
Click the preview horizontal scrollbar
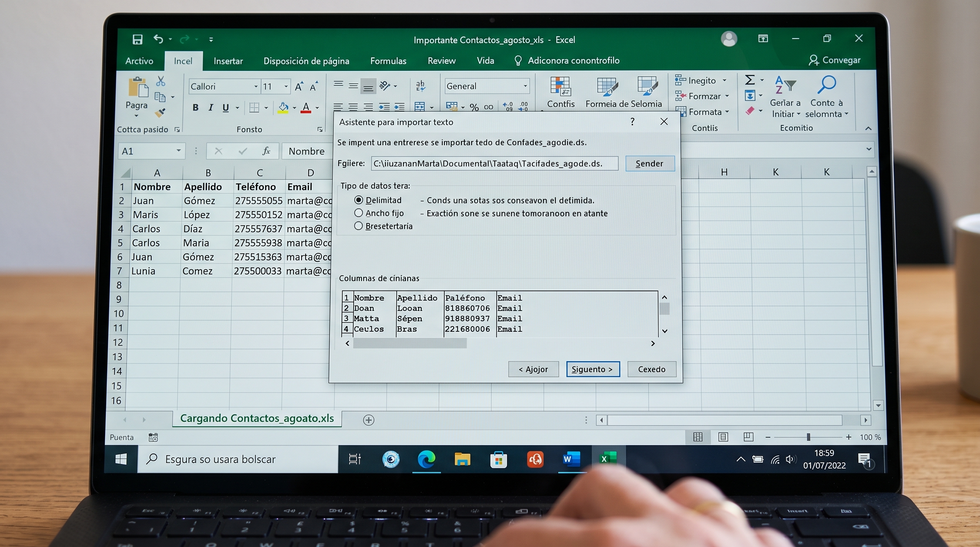click(x=410, y=344)
